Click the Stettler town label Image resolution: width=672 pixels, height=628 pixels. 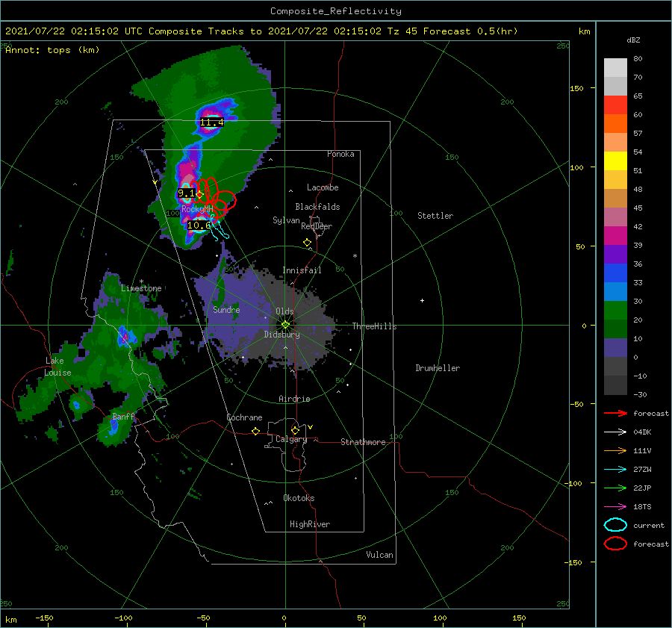(435, 216)
